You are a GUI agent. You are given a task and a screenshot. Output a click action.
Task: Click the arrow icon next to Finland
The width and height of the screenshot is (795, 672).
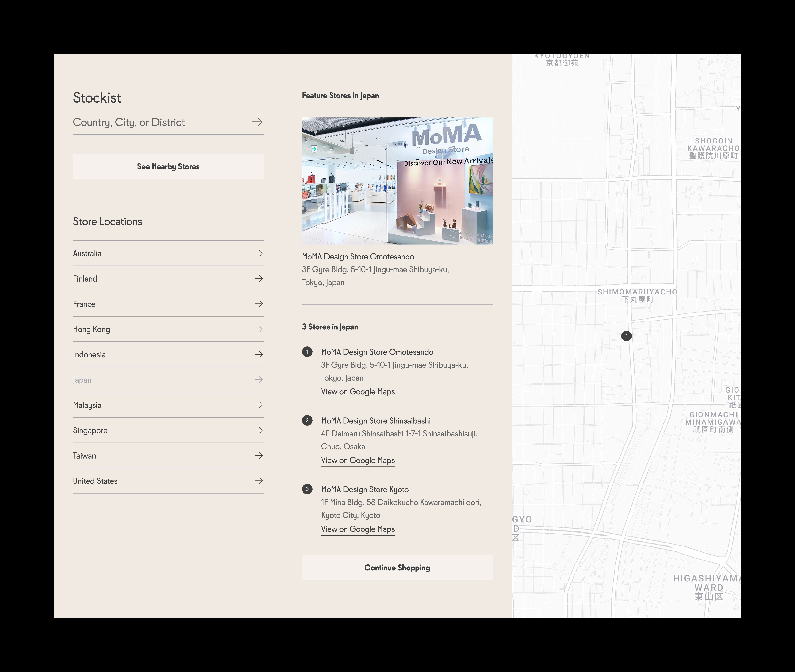(x=259, y=278)
